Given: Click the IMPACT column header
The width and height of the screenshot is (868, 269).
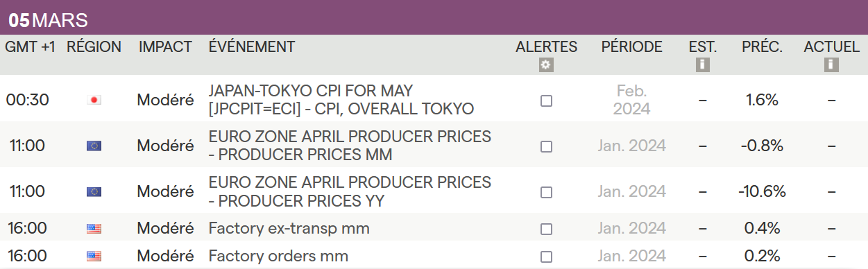Looking at the screenshot, I should point(165,47).
